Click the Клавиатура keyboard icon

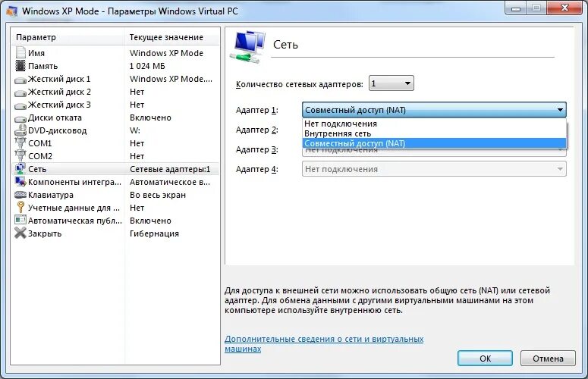pyautogui.click(x=20, y=194)
